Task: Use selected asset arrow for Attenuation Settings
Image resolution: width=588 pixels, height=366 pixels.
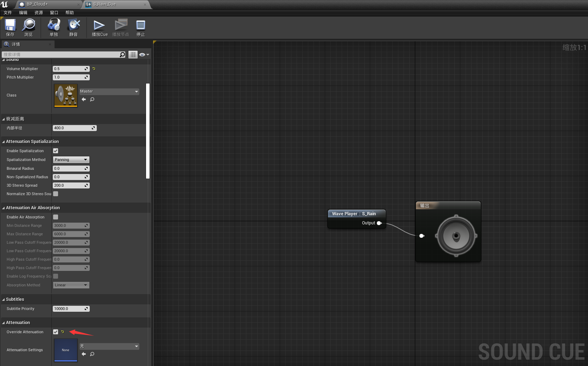Action: (x=84, y=354)
